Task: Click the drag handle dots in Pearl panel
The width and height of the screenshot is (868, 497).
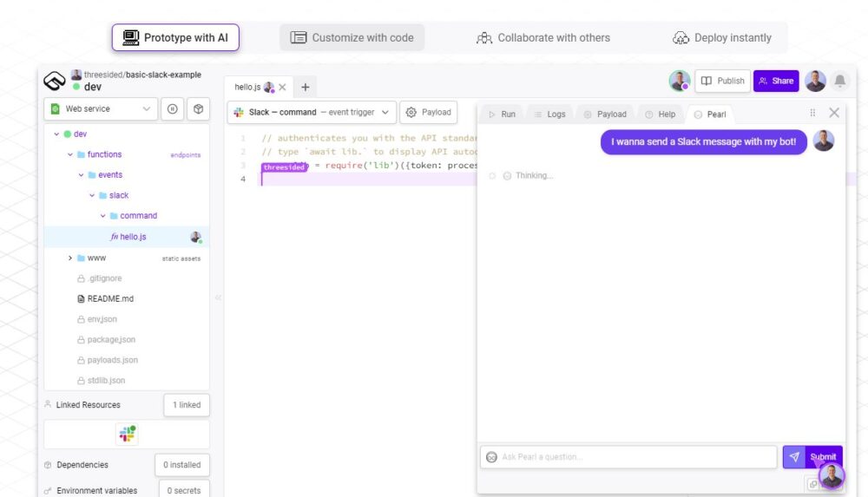Action: point(812,113)
